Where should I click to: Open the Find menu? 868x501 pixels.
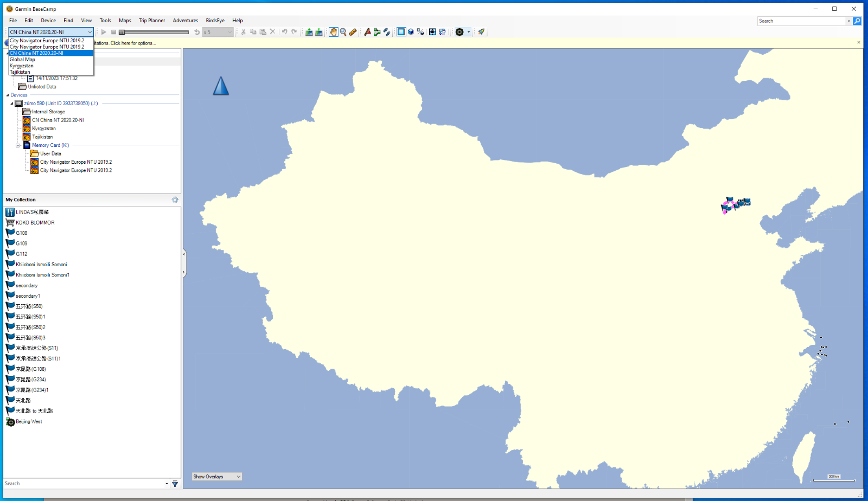pyautogui.click(x=68, y=21)
